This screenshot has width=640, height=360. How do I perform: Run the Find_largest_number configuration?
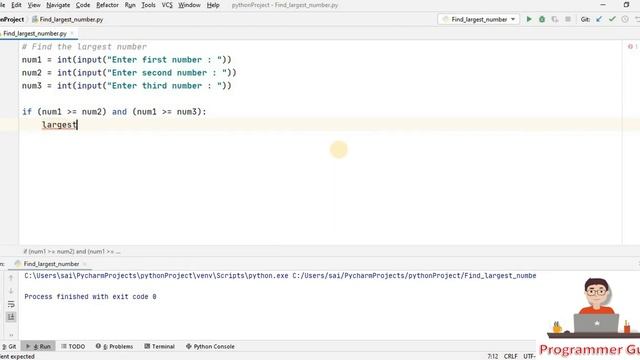pyautogui.click(x=529, y=19)
